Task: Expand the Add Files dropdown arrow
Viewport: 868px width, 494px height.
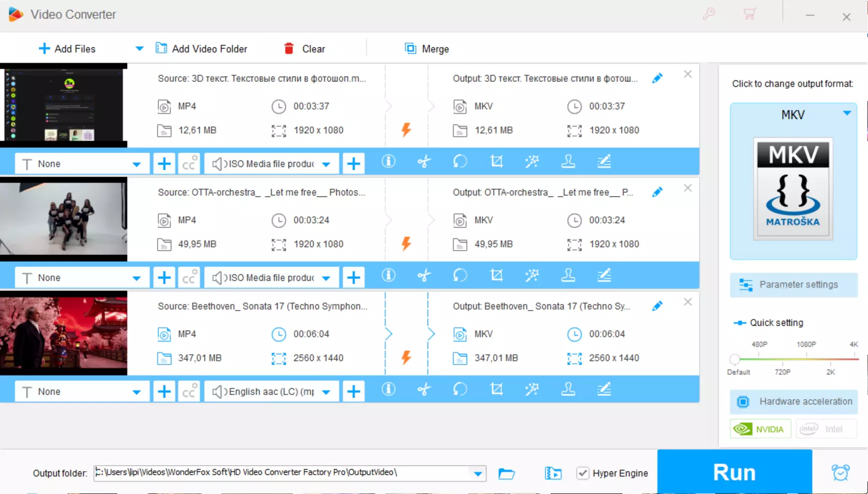Action: [x=139, y=49]
